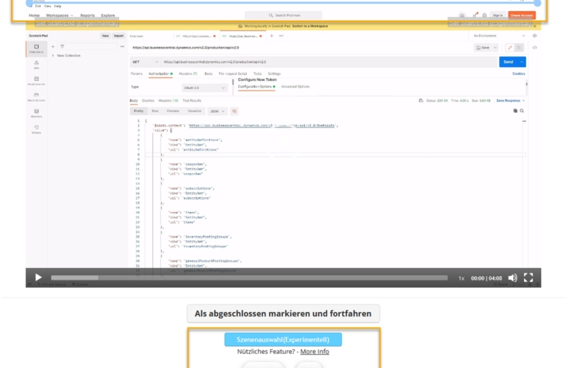Open the Save Response dropdown
The height and width of the screenshot is (368, 588).
pyautogui.click(x=510, y=101)
